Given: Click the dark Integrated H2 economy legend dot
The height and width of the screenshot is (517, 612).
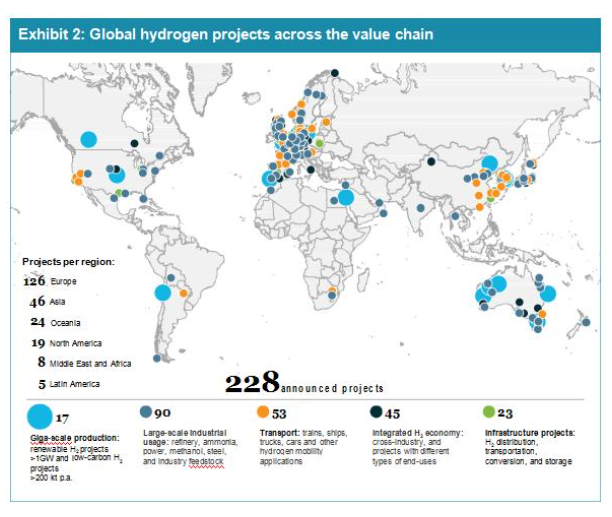Looking at the screenshot, I should click(x=376, y=411).
